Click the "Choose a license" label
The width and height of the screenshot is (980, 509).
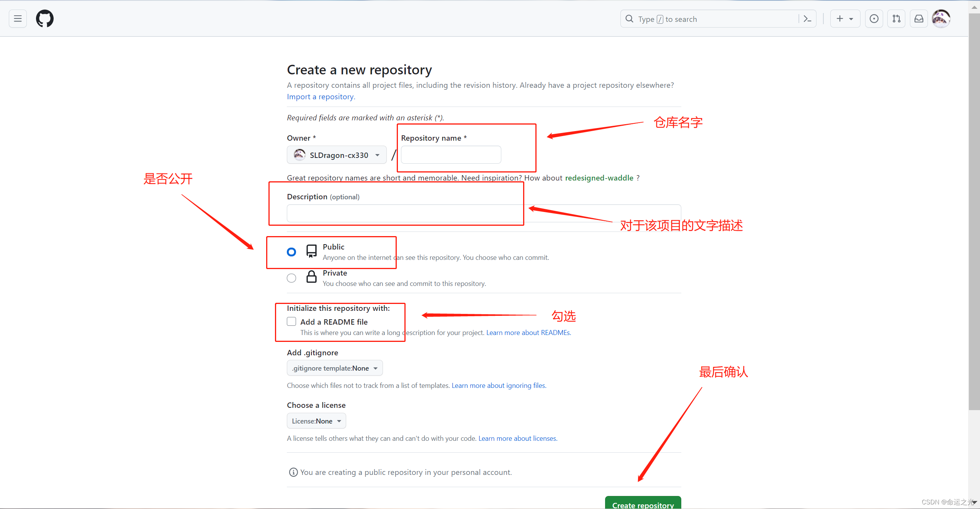pyautogui.click(x=316, y=405)
